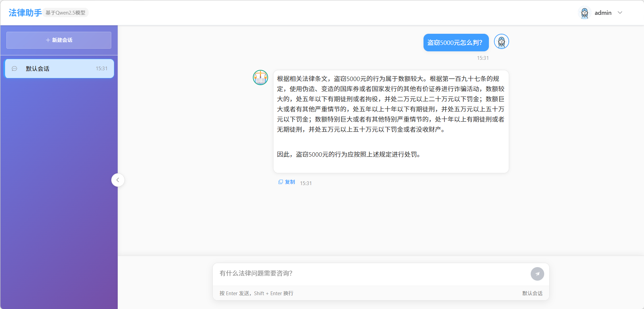
Task: Click the 15:31 timestamp next to 复制
Action: (306, 183)
